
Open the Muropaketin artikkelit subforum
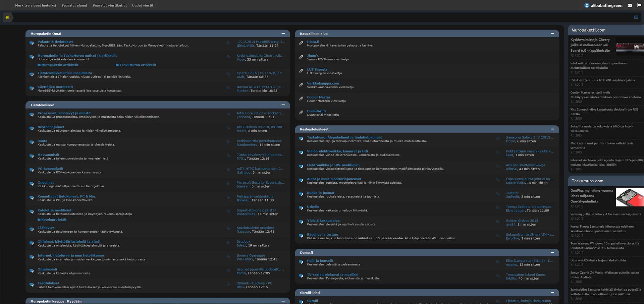(60, 65)
